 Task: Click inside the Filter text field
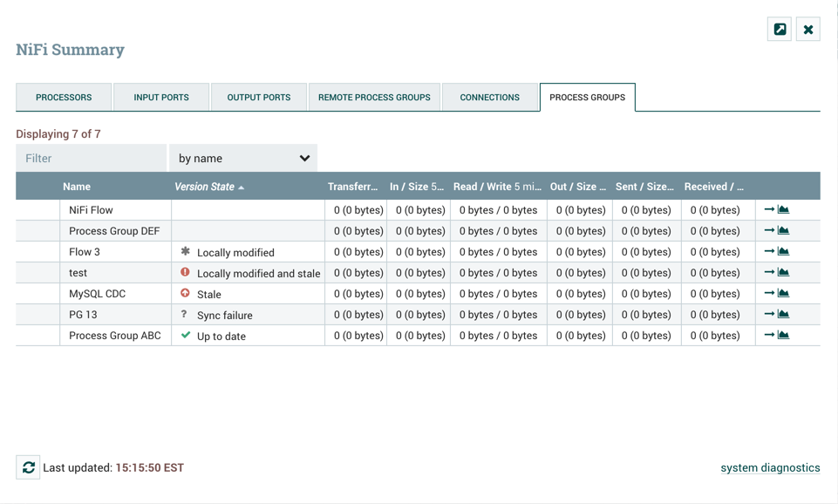[x=91, y=158]
